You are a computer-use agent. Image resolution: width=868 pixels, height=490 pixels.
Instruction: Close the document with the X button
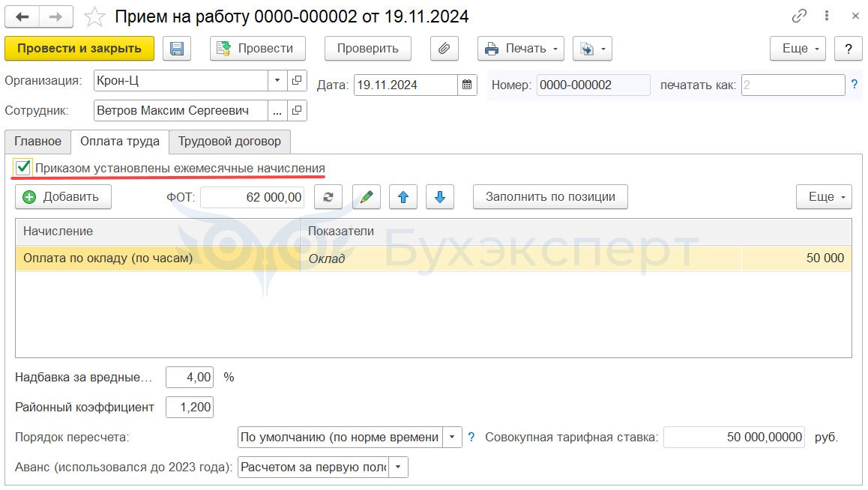[x=855, y=16]
